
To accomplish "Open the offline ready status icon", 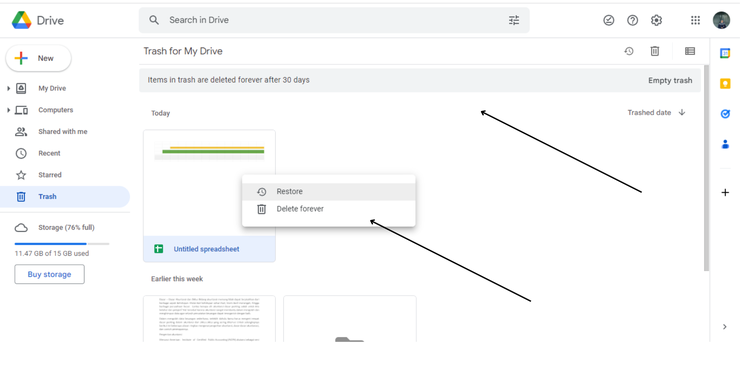I will pyautogui.click(x=608, y=20).
